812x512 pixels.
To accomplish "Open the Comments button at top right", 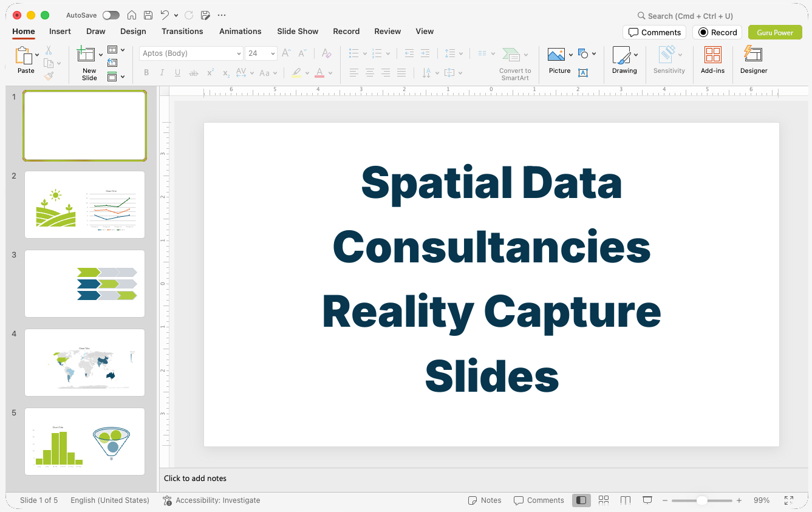I will coord(654,32).
